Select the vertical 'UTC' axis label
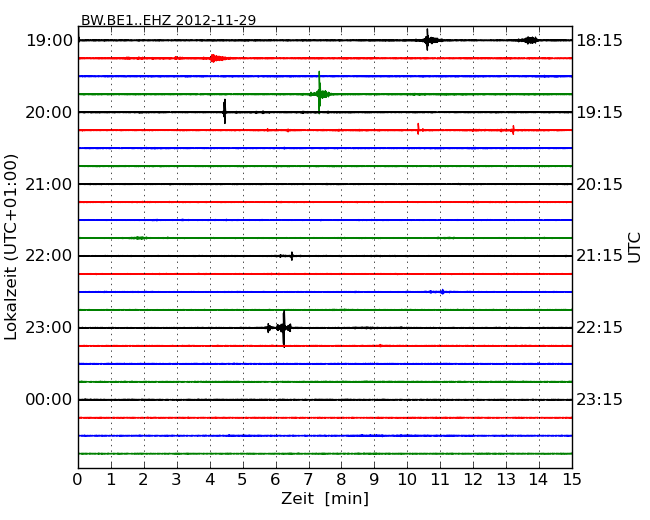The width and height of the screenshot is (650, 520). 634,248
